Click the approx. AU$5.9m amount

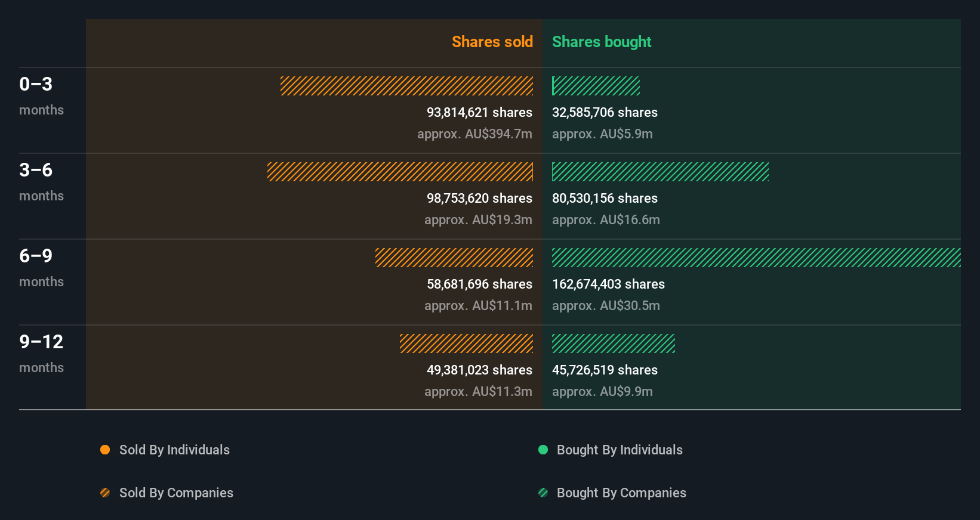coord(602,134)
